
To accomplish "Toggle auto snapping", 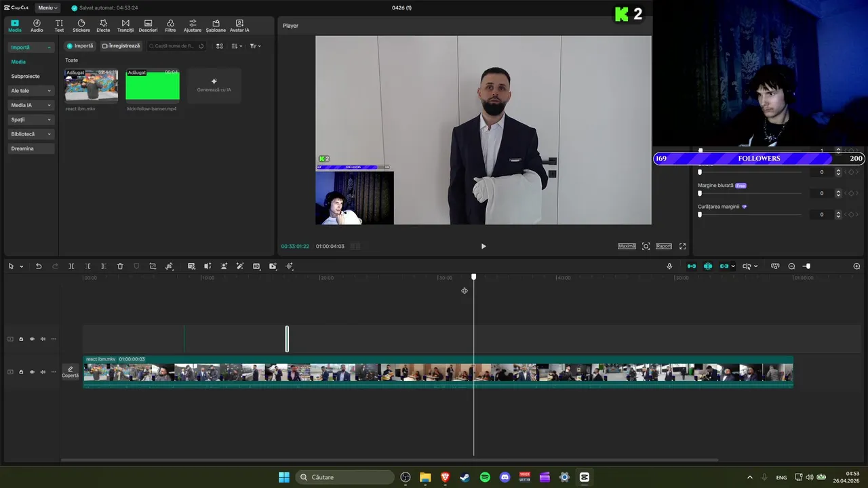I will click(x=708, y=266).
